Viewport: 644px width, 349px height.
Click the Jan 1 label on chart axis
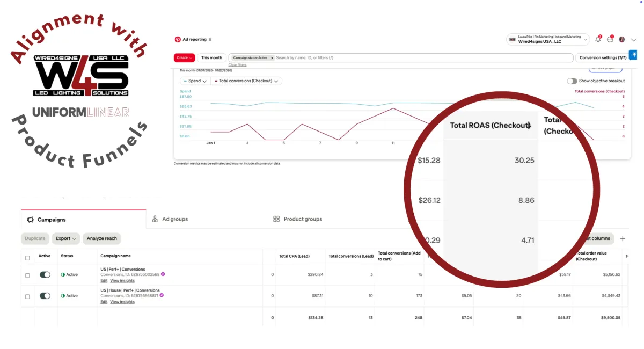211,143
